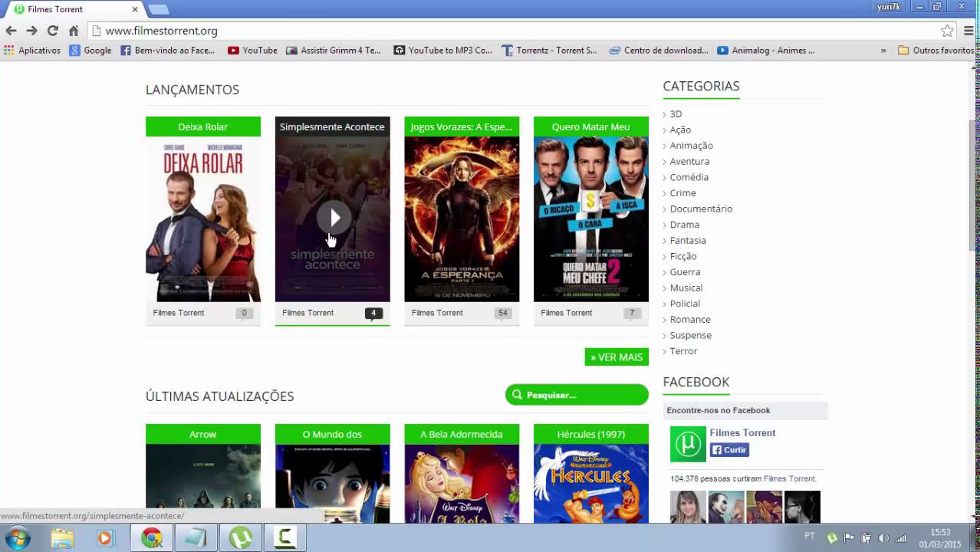Open Bem-vindo ao Facebook bookmark
The width and height of the screenshot is (980, 552).
point(167,51)
